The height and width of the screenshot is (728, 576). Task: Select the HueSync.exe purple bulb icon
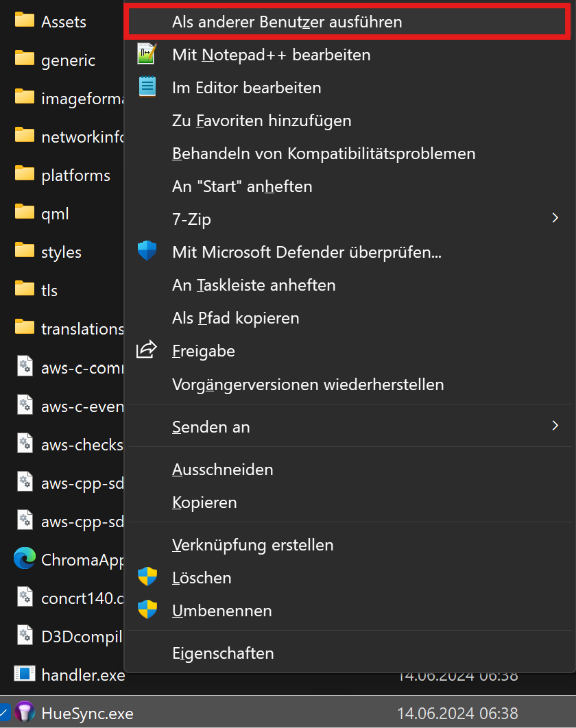25,713
